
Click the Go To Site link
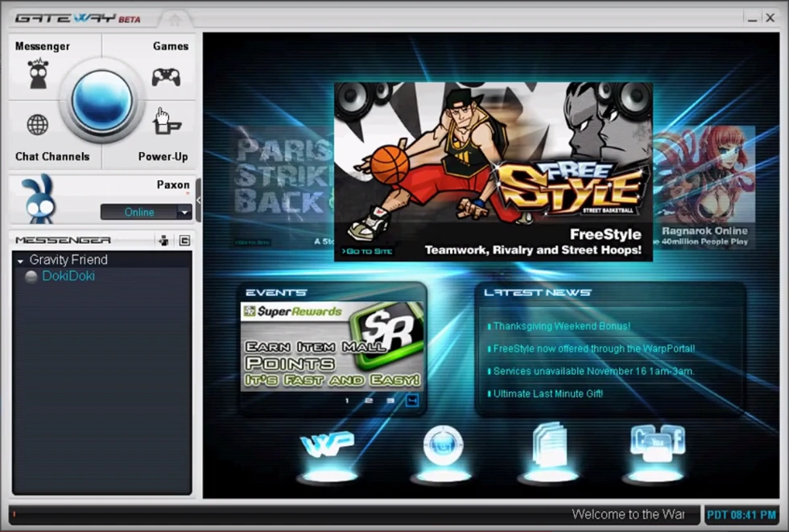(x=367, y=251)
